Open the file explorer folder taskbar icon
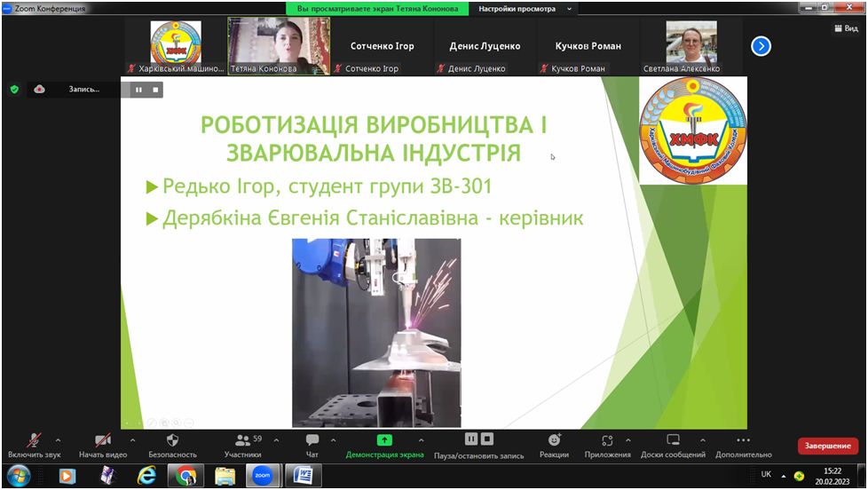Viewport: 868px width, 490px height. click(x=225, y=476)
